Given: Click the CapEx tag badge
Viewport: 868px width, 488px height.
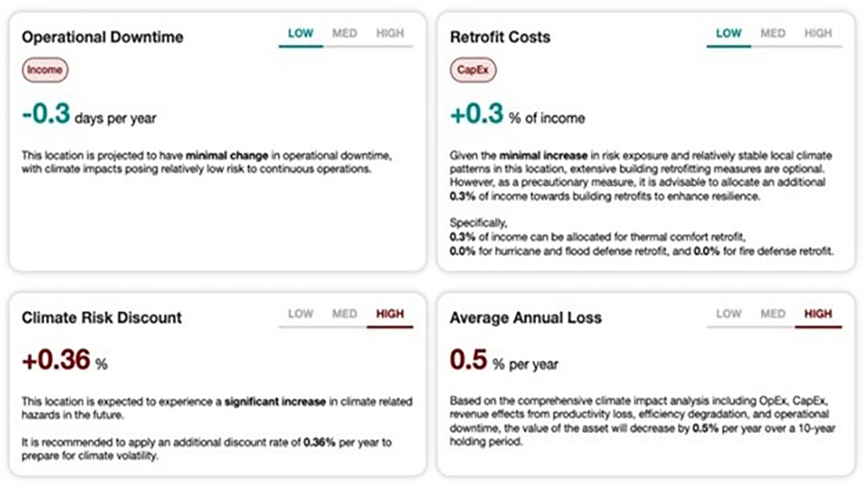Looking at the screenshot, I should pos(473,70).
